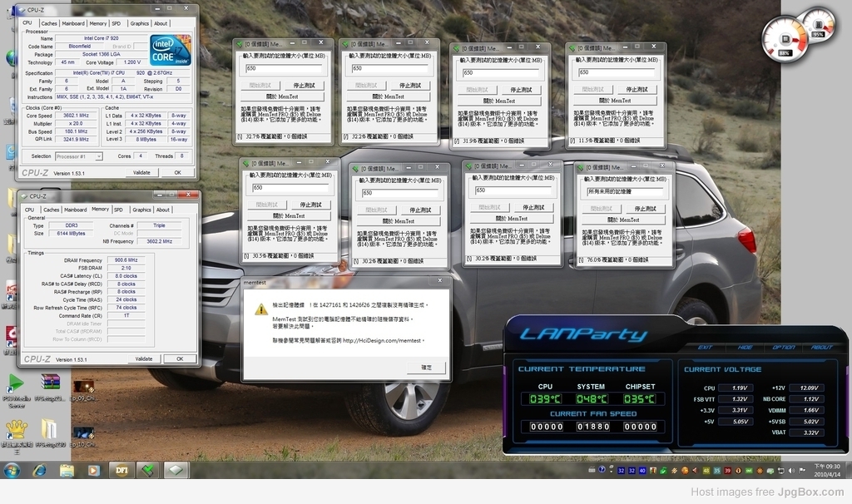This screenshot has height=504, width=852.
Task: Switch to the Mainboard tab in top CPU-Z
Action: tap(73, 23)
